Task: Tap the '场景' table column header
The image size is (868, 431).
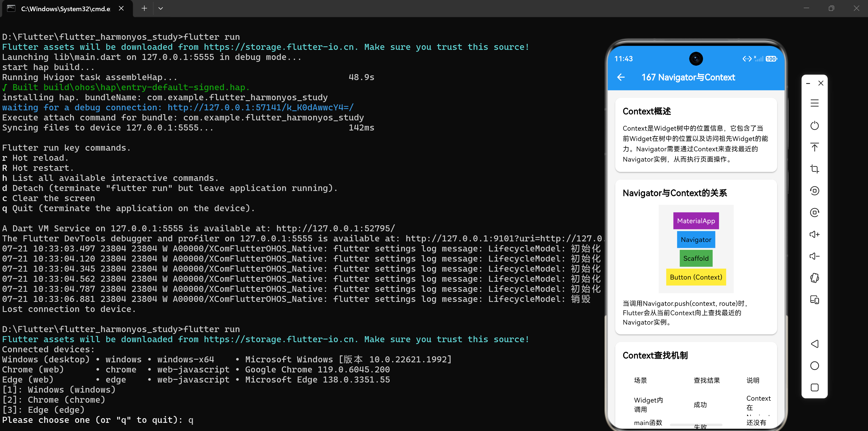Action: [640, 380]
